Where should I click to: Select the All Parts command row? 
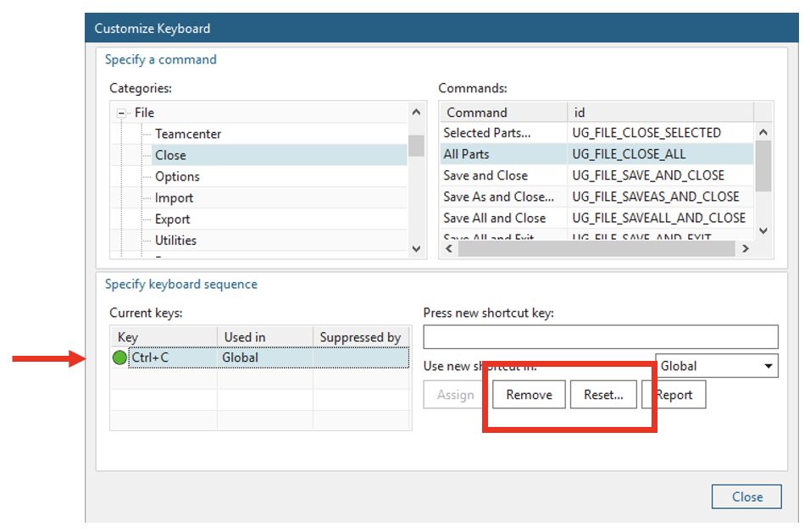503,154
